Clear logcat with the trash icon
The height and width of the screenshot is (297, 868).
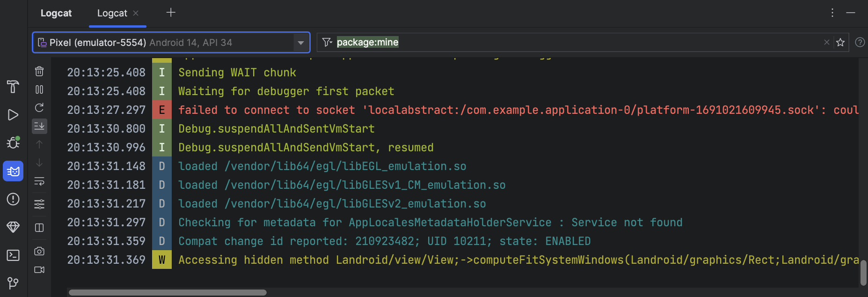pos(39,71)
